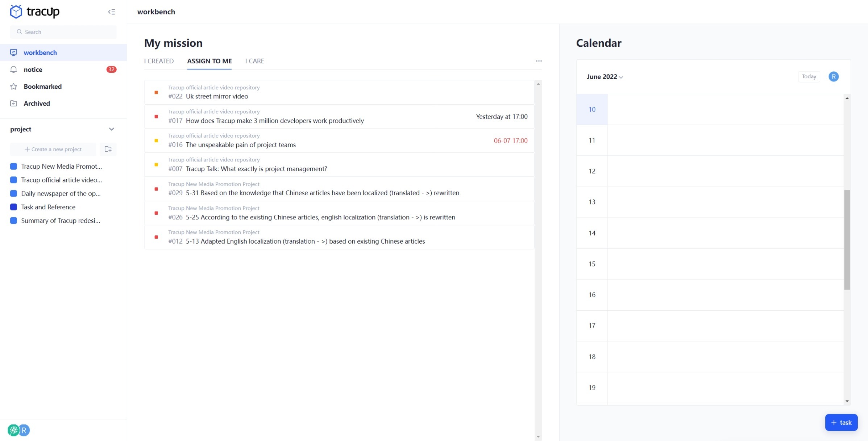Viewport: 868px width, 441px height.
Task: Click the blue plus task button
Action: click(841, 423)
